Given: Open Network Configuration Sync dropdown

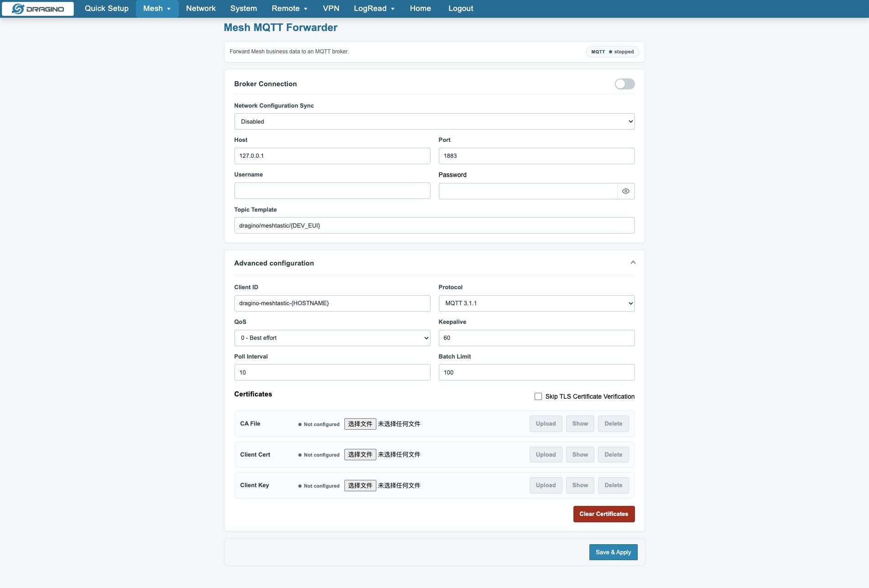Looking at the screenshot, I should (434, 121).
